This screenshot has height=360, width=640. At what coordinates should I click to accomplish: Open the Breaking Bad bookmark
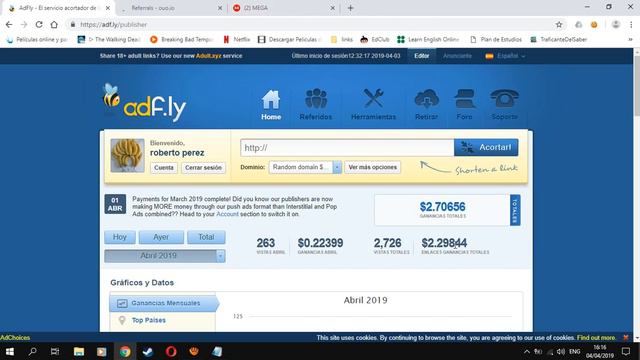182,39
